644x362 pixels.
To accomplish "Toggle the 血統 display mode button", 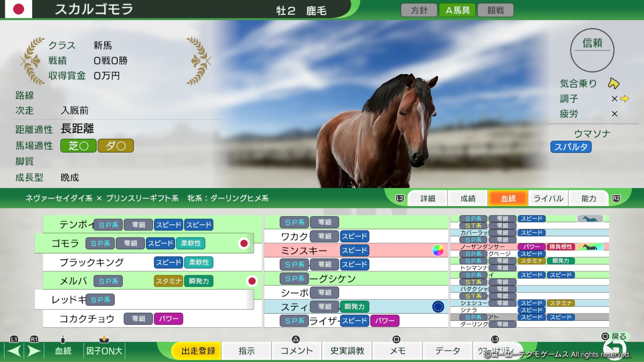I will (63, 350).
